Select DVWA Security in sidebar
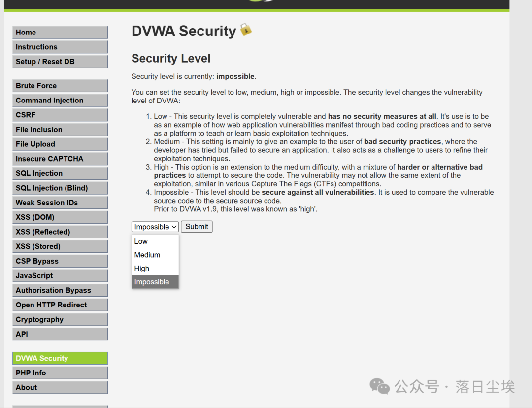Viewport: 532px width, 408px height. tap(60, 358)
